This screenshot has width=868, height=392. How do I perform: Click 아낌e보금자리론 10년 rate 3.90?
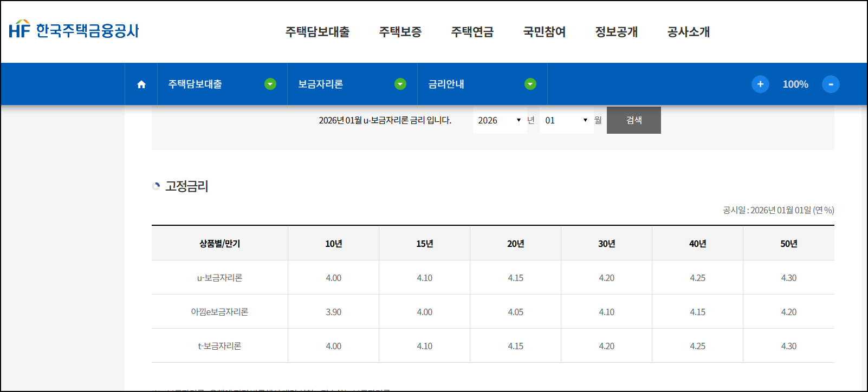334,312
